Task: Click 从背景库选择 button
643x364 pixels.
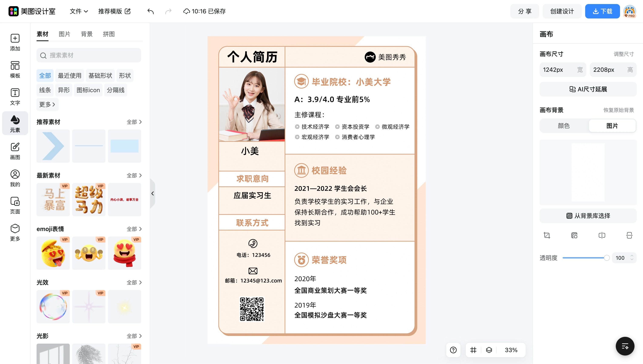Action: tap(588, 216)
